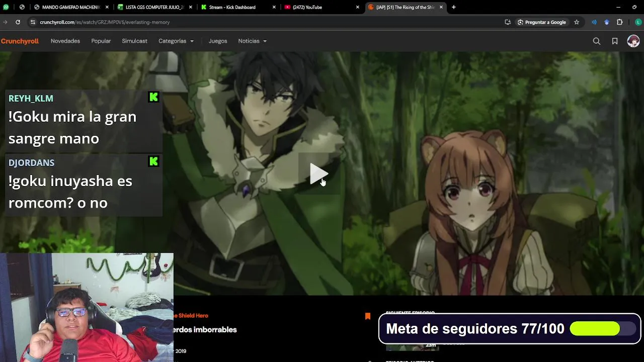644x362 pixels.
Task: Open the Chrome profile 'L' avatar
Action: pyautogui.click(x=638, y=22)
